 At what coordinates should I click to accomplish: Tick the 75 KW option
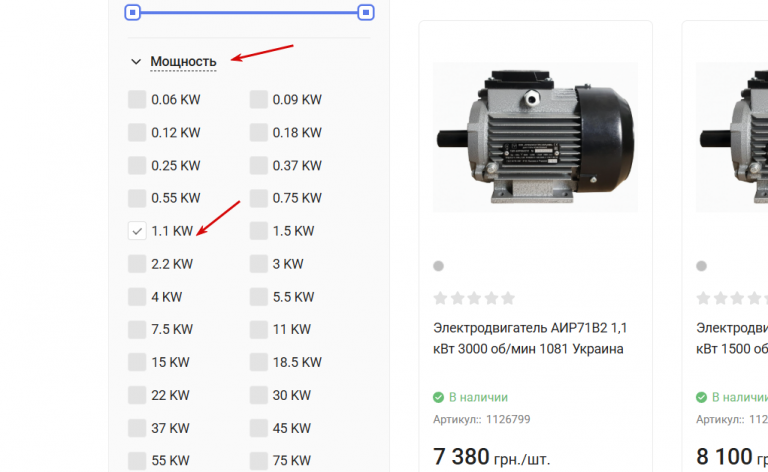(259, 460)
